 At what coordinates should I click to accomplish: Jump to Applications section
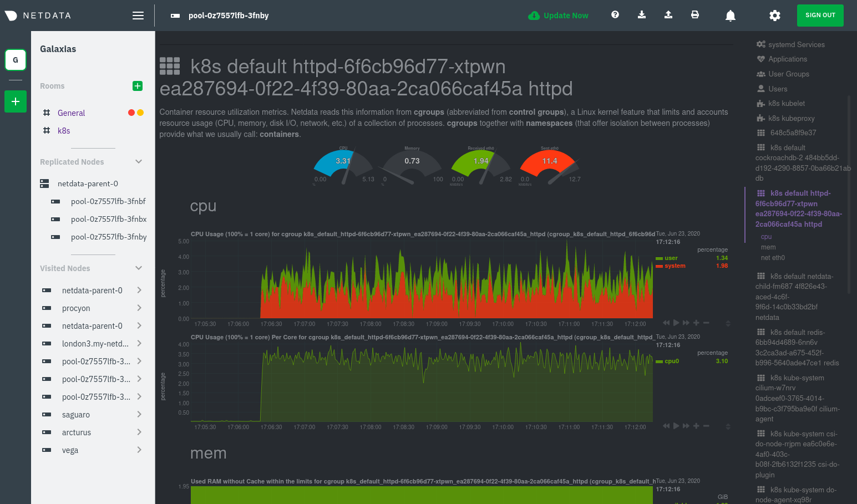787,59
